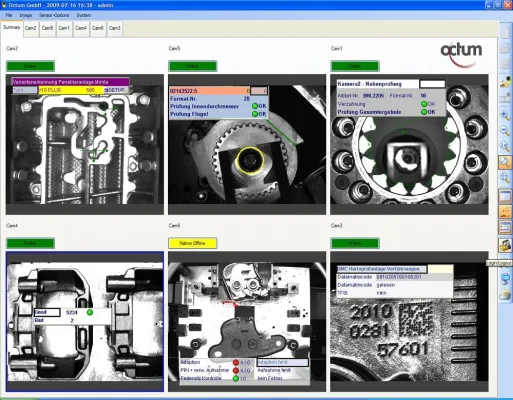The width and height of the screenshot is (513, 400).
Task: Switch to the Cam5 tab
Action: tap(47, 28)
